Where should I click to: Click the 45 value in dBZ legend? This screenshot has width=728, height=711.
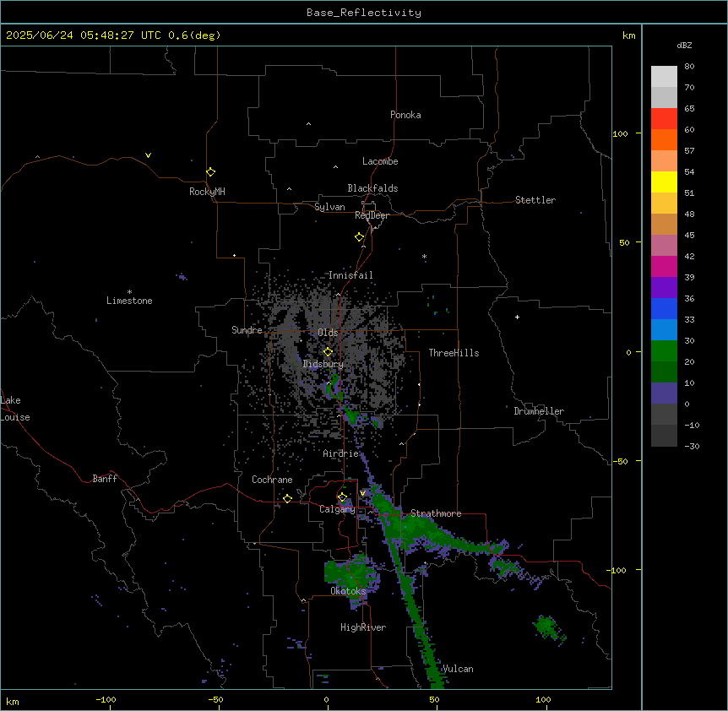689,236
